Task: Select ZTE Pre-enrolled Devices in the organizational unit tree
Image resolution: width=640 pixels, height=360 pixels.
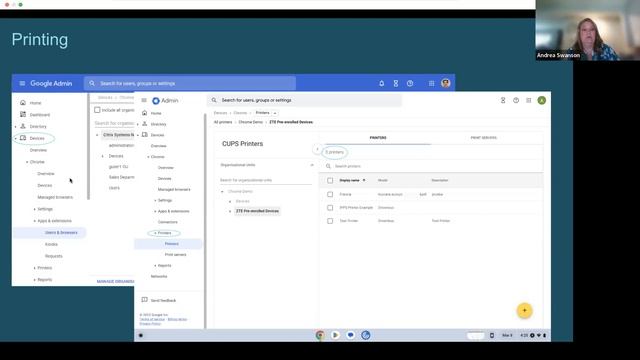Action: point(257,211)
